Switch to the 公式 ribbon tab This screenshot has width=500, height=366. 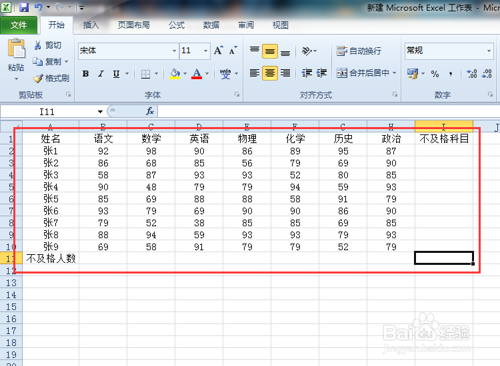pos(176,25)
